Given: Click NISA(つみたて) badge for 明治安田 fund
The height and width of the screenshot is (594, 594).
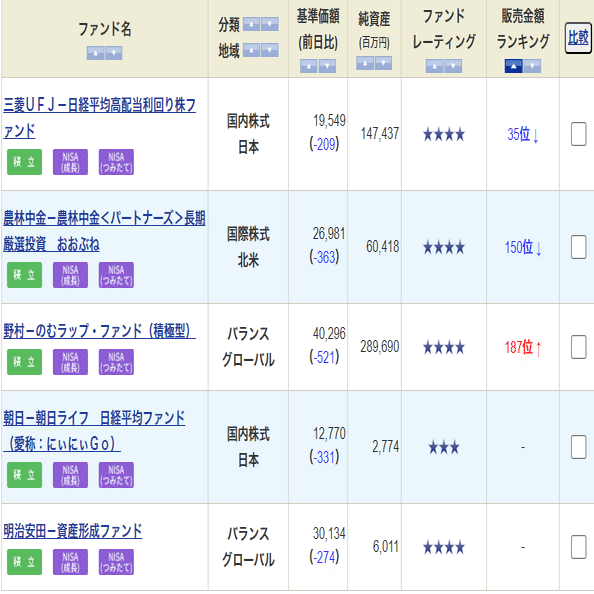Looking at the screenshot, I should click(116, 562).
